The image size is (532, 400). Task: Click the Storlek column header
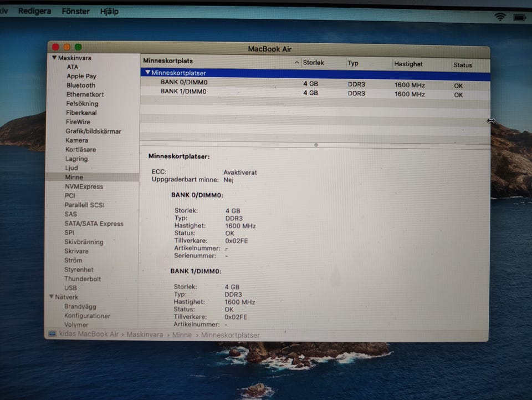coord(314,63)
